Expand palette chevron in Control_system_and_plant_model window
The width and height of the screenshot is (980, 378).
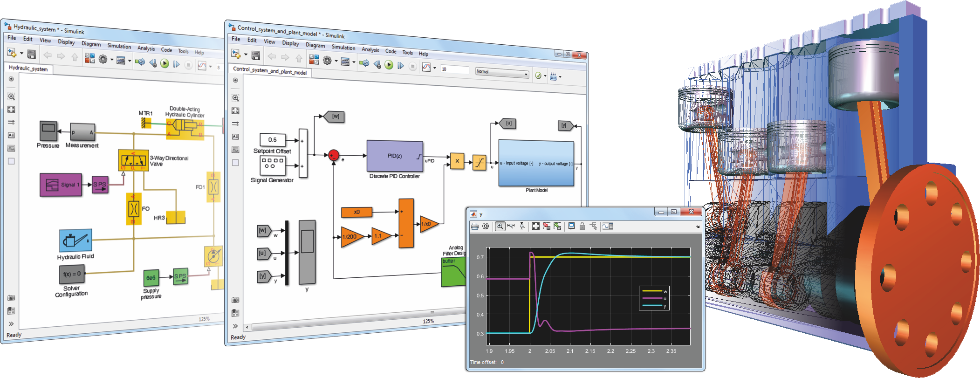click(x=235, y=326)
